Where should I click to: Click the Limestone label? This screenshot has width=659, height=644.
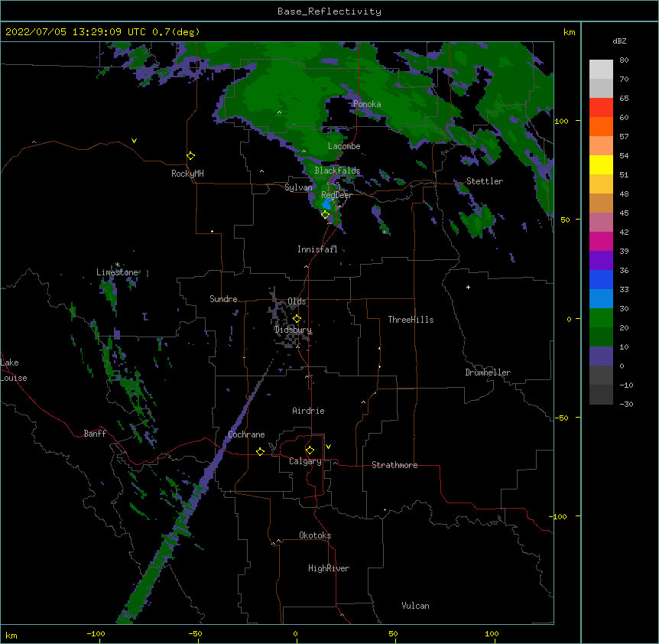117,272
